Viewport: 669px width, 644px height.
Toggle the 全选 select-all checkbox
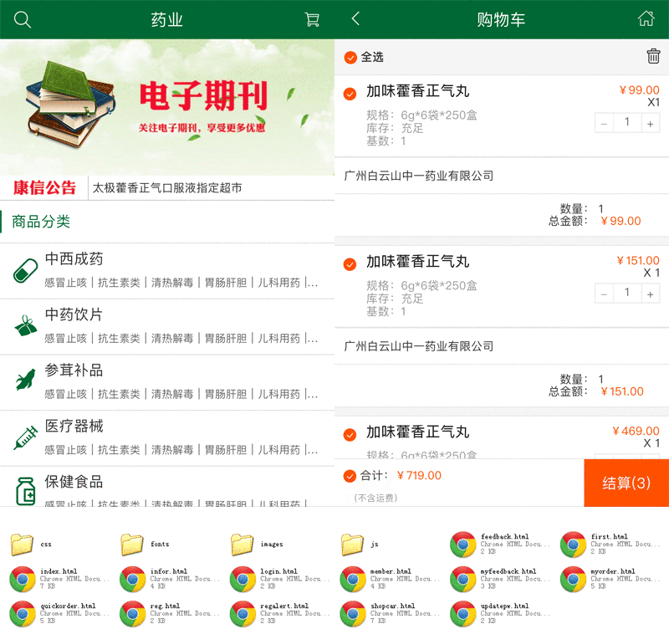350,57
